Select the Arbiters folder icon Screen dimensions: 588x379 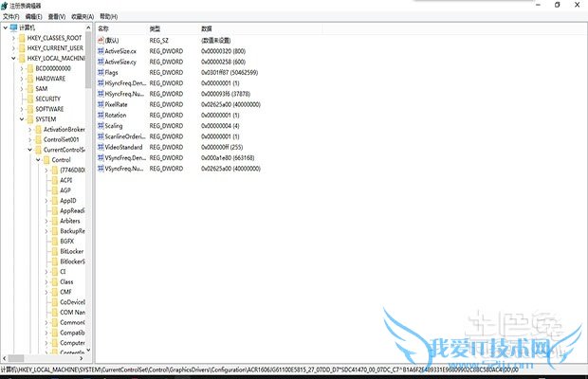tap(55, 221)
